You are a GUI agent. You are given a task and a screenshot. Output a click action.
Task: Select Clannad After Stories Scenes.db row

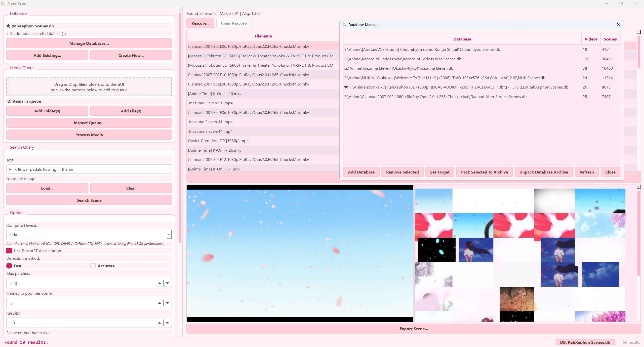(x=481, y=97)
